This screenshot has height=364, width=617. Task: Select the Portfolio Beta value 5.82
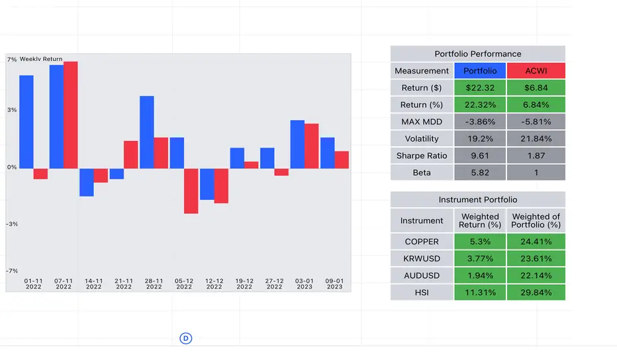point(480,172)
